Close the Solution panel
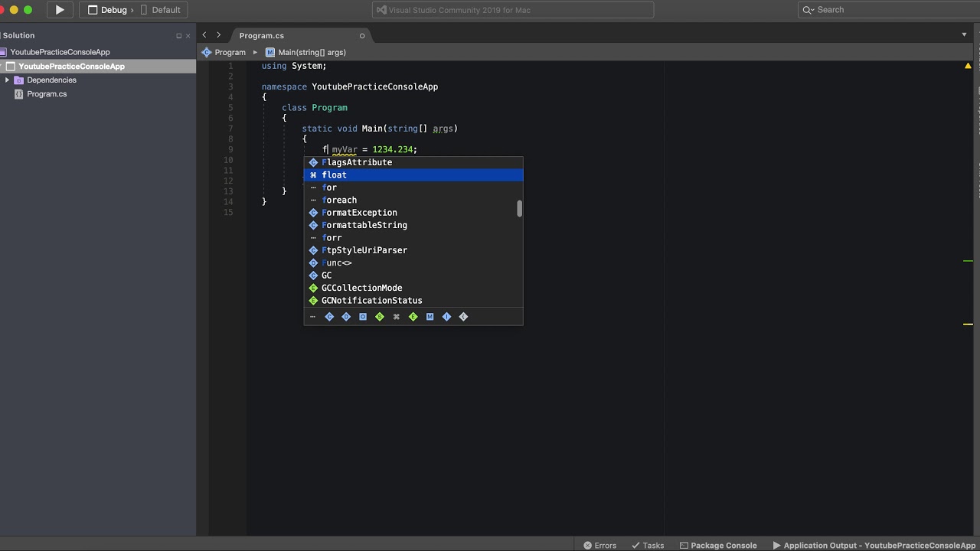The image size is (980, 551). 188,36
